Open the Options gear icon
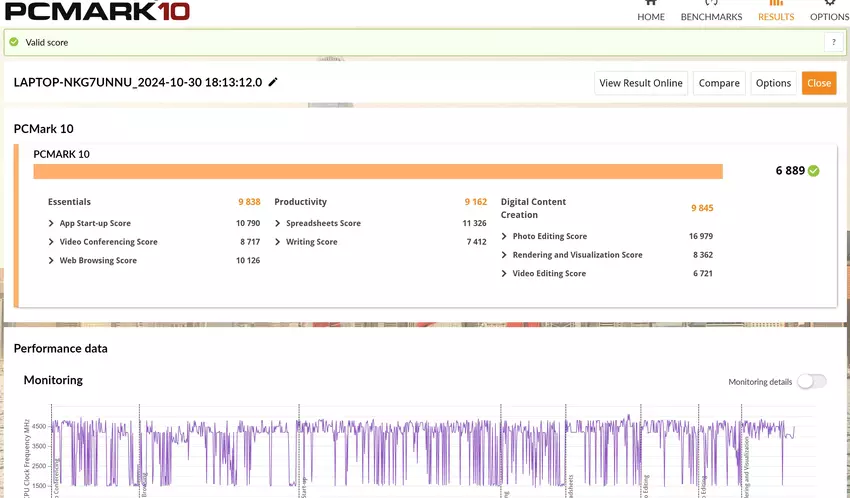Screen dimensions: 850x498 [x=829, y=4]
